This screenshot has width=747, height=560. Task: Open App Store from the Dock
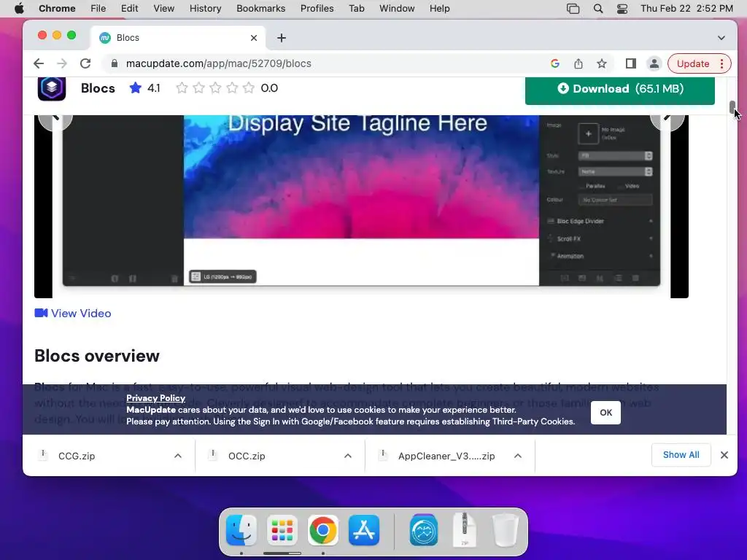point(364,530)
